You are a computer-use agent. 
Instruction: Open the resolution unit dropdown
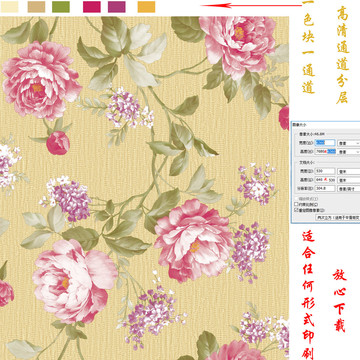click(x=349, y=189)
